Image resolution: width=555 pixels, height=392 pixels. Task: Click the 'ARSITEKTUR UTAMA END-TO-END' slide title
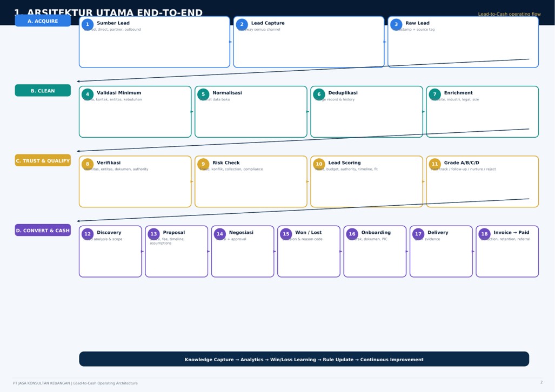click(x=115, y=12)
